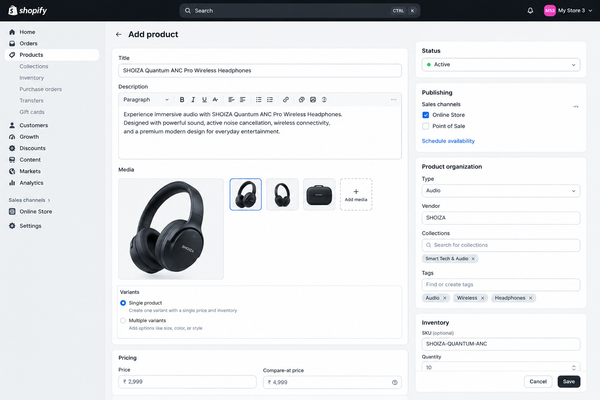The height and width of the screenshot is (400, 600).
Task: Click the Schedule availability link
Action: (x=448, y=141)
